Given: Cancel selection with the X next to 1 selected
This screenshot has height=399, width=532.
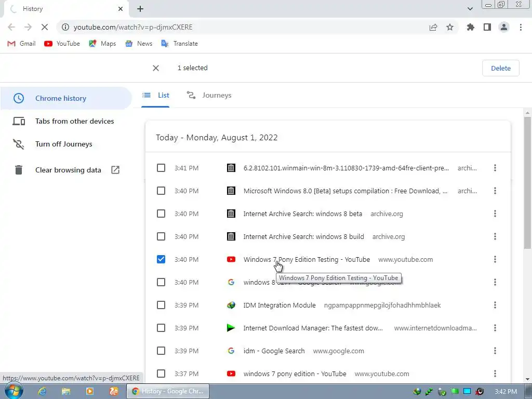Looking at the screenshot, I should pos(156,68).
